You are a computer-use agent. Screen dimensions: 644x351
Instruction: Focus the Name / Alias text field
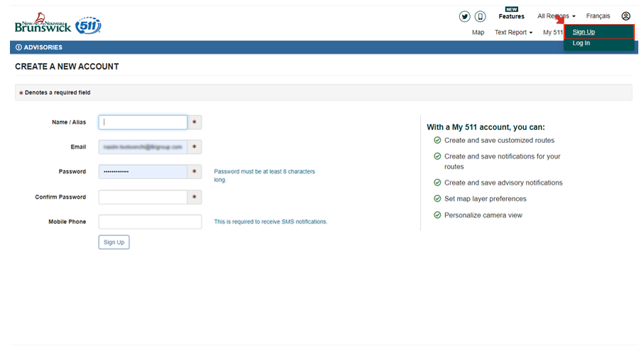tap(143, 122)
